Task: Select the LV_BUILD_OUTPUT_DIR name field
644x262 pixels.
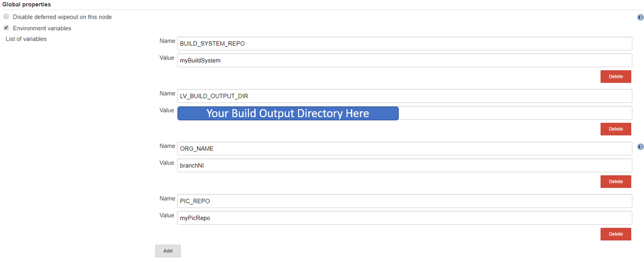Action: coord(404,96)
